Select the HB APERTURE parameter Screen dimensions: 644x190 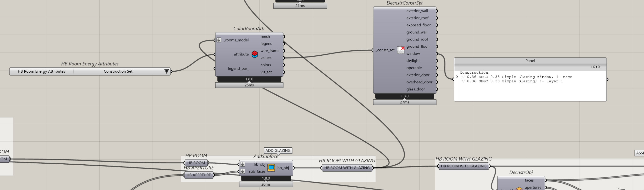tap(199, 175)
